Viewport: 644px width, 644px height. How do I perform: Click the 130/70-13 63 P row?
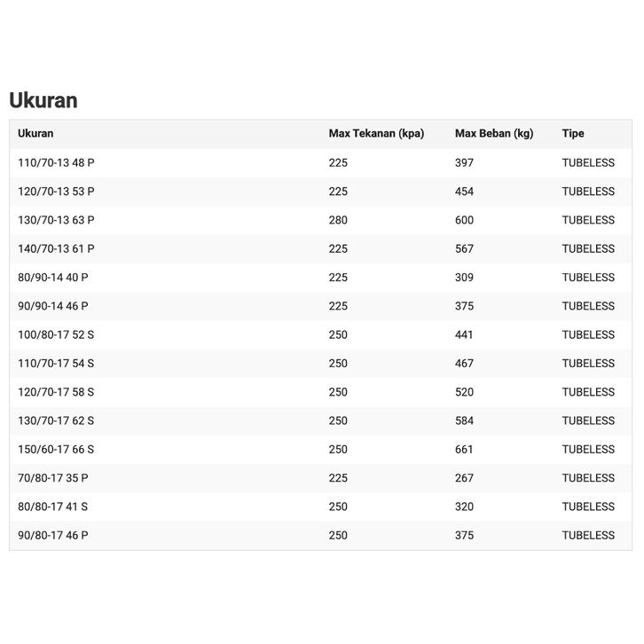(56, 220)
